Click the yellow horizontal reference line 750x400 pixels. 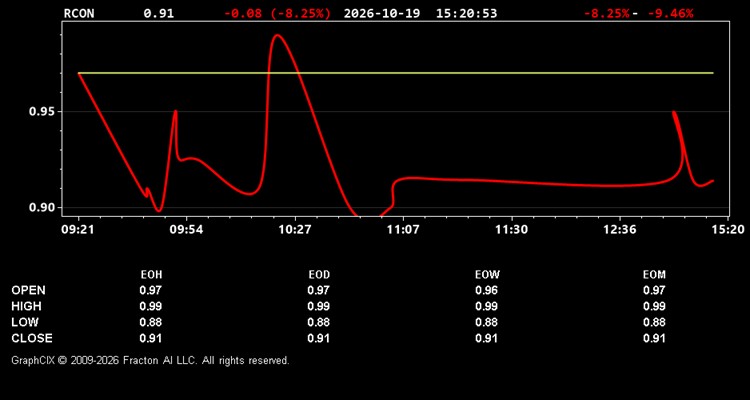pos(396,73)
